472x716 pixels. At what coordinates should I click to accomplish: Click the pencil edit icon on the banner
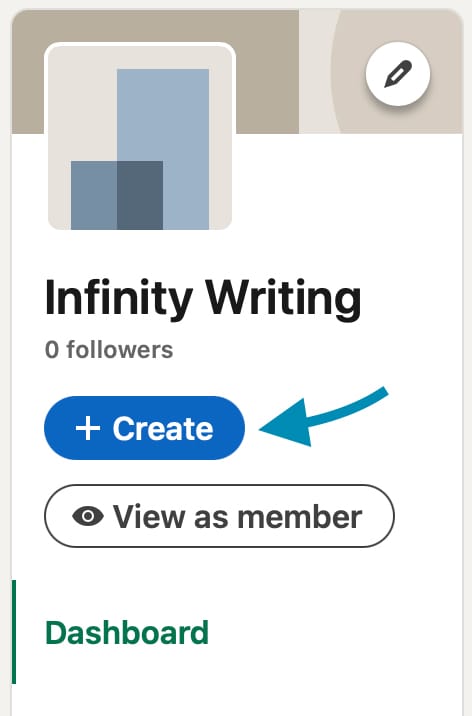398,74
